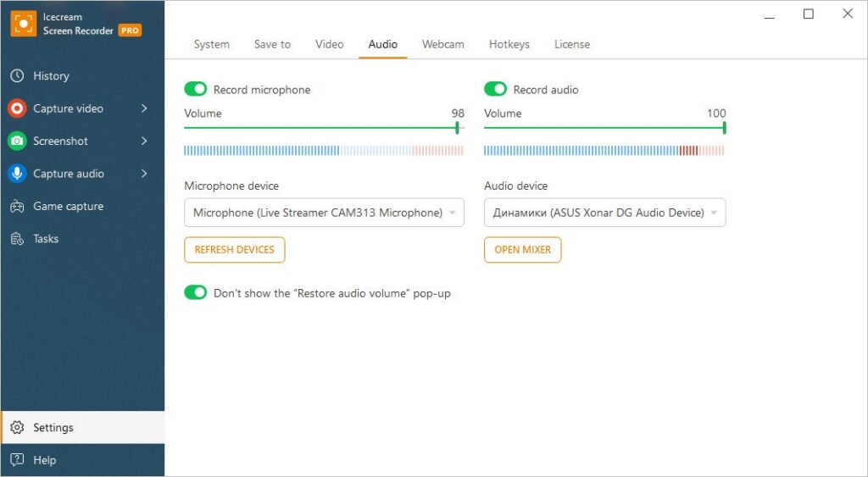Click the History clock icon

17,76
